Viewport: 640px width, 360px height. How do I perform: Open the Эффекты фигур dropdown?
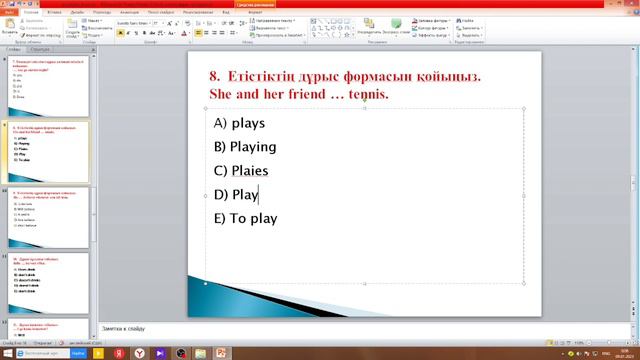431,36
